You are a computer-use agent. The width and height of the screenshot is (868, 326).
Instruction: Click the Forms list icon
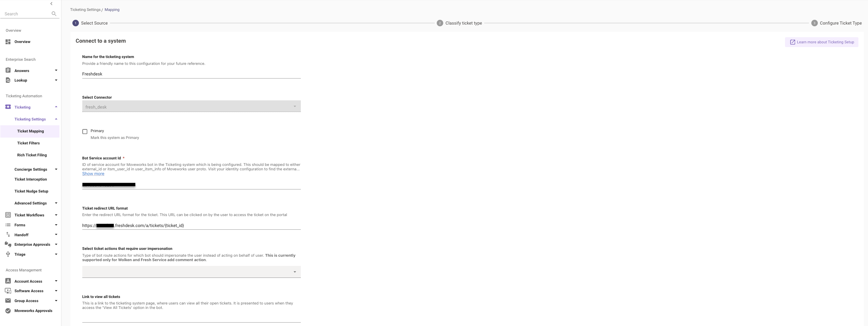pos(8,225)
